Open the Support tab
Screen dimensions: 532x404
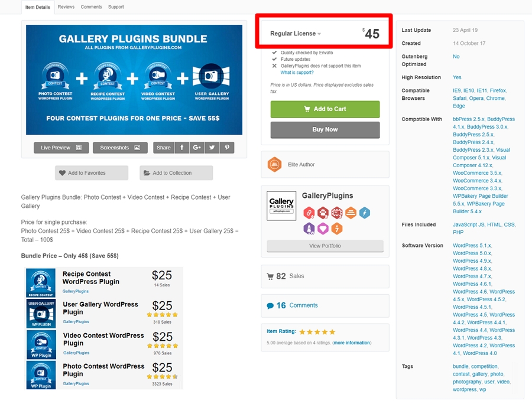[116, 7]
